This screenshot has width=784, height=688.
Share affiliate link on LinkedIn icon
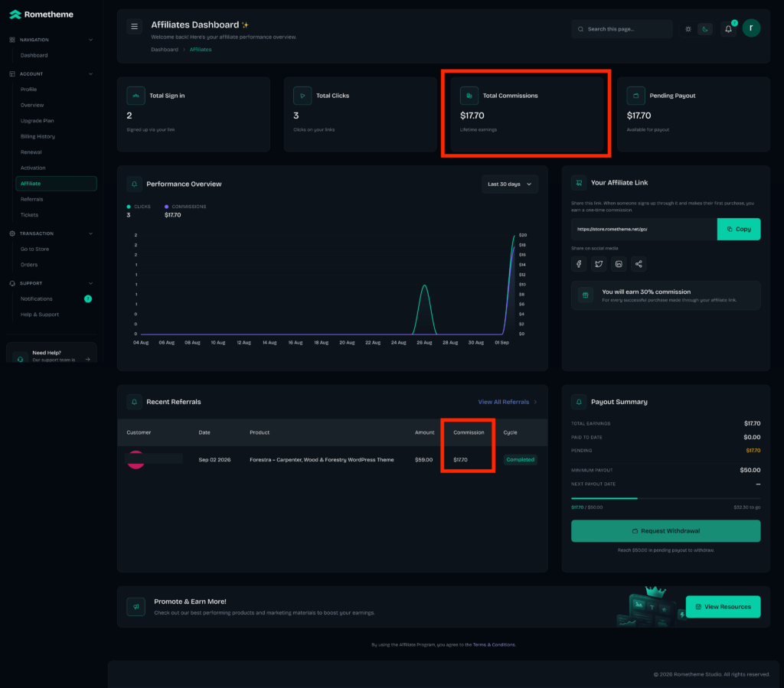(x=619, y=264)
